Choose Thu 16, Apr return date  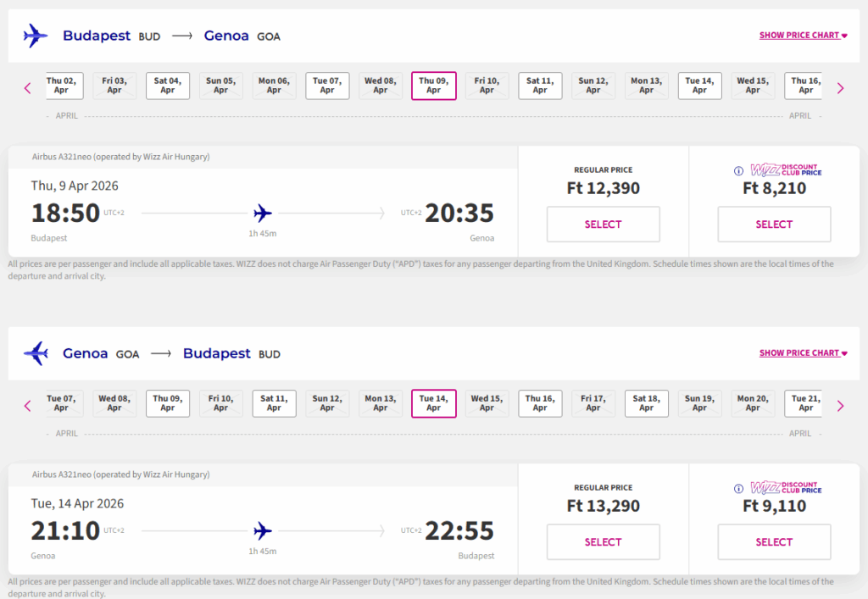(540, 403)
